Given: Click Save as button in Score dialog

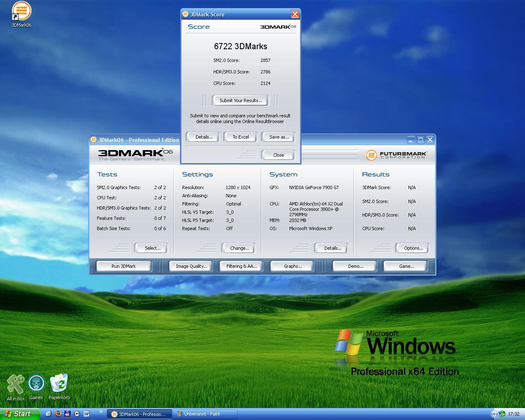Looking at the screenshot, I should pyautogui.click(x=279, y=137).
